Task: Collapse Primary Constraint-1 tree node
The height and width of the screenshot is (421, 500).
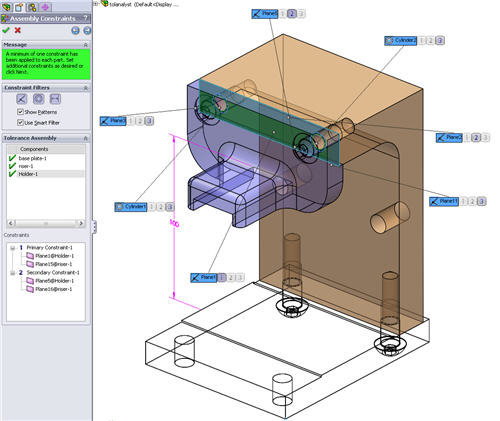Action: (13, 248)
